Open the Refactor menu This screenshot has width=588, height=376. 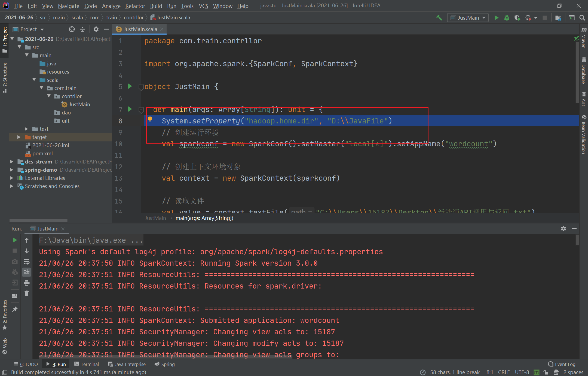135,6
